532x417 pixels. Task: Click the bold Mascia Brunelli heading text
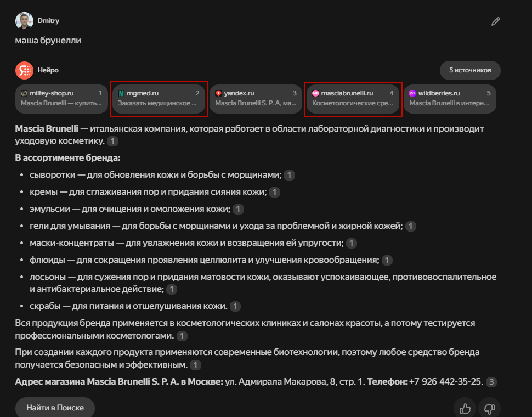(47, 128)
